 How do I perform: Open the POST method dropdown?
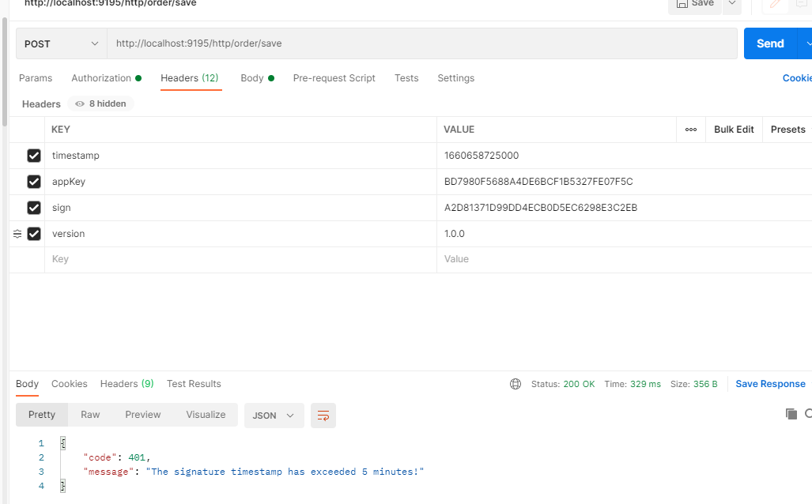coord(61,44)
